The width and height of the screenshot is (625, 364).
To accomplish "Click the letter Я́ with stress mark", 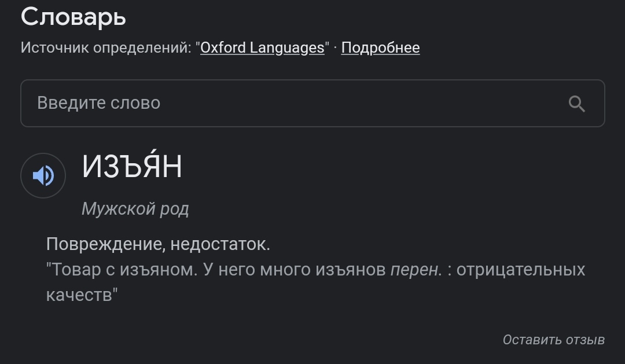I will click(152, 164).
